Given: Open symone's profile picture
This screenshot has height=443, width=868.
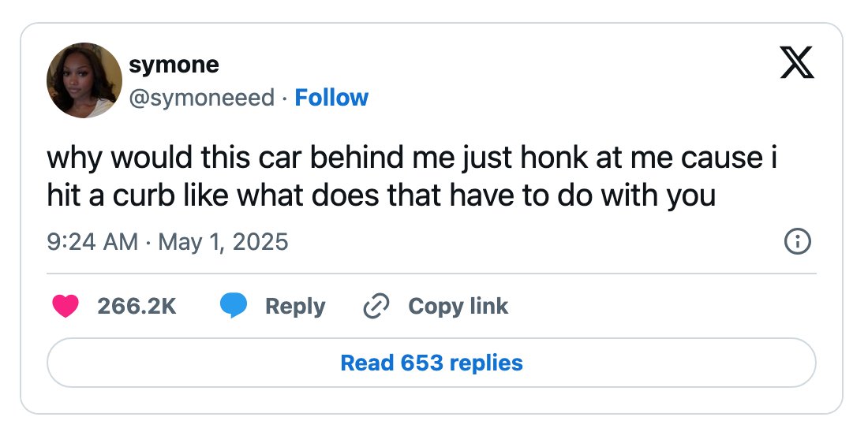Looking at the screenshot, I should pos(84,80).
